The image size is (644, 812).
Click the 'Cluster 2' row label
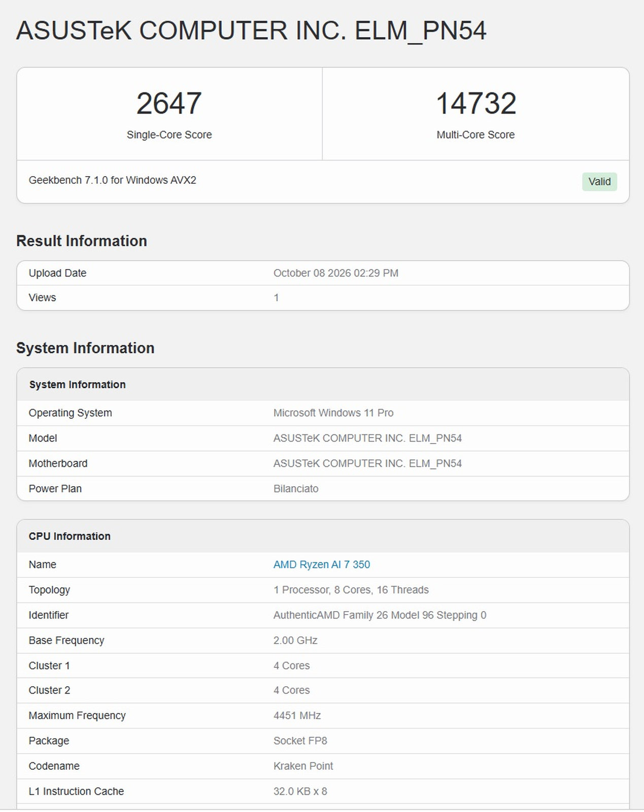[x=49, y=690]
